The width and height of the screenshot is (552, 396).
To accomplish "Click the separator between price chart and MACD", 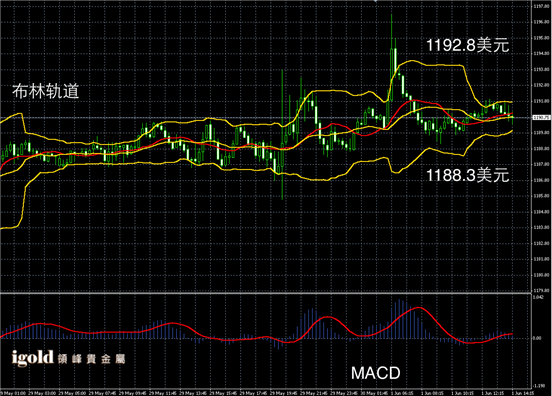I will [265, 293].
